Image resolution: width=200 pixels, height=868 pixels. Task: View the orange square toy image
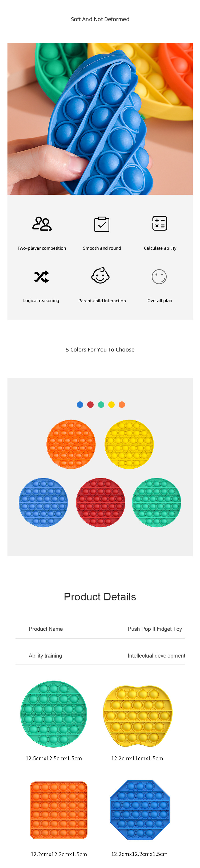pos(59,810)
